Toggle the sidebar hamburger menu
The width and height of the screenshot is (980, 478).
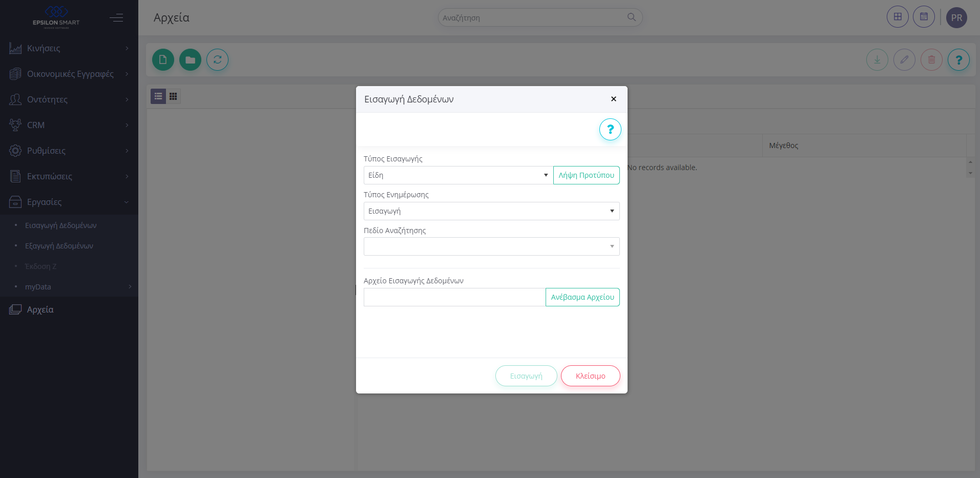click(x=116, y=18)
